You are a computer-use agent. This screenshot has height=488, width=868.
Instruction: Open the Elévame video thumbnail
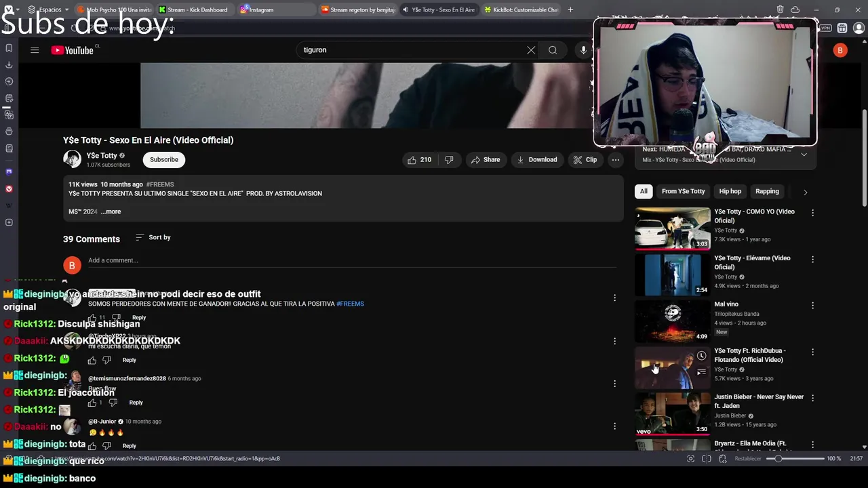click(673, 274)
